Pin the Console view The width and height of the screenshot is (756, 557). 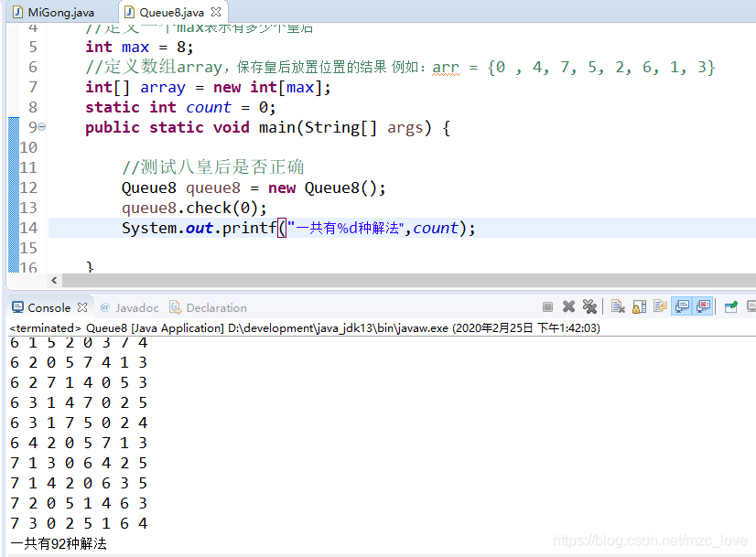[x=731, y=306]
